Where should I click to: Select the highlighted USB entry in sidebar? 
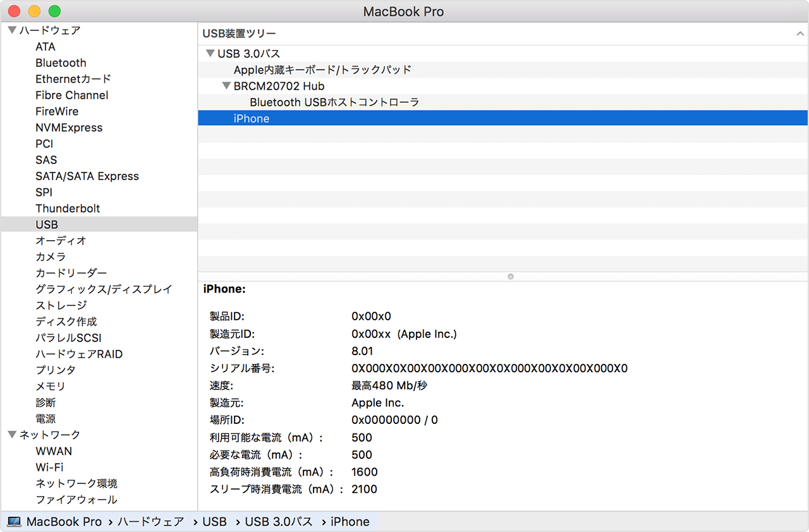(99, 224)
